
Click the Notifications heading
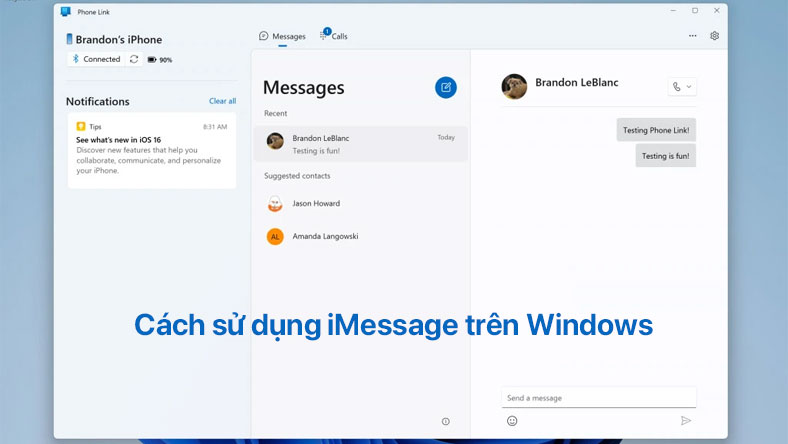97,102
